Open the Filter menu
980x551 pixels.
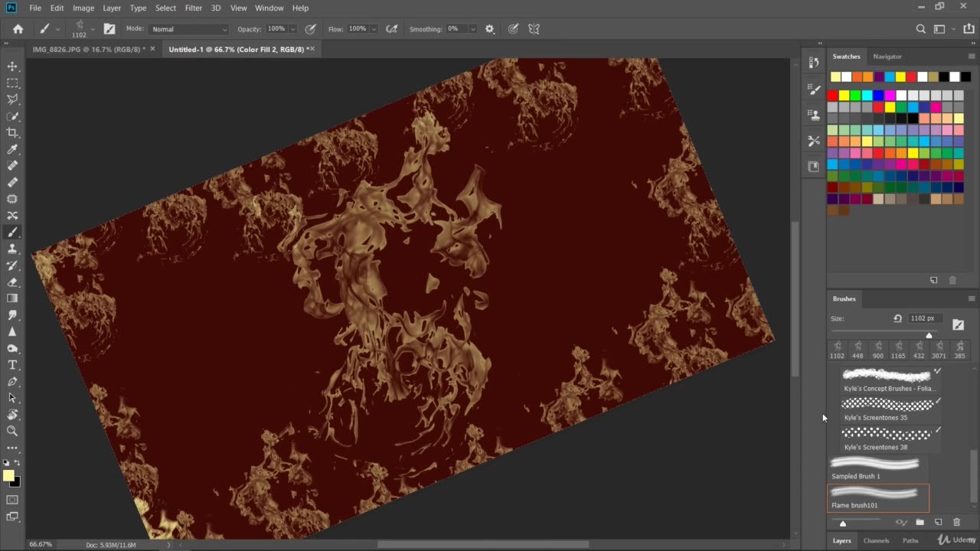[x=194, y=8]
